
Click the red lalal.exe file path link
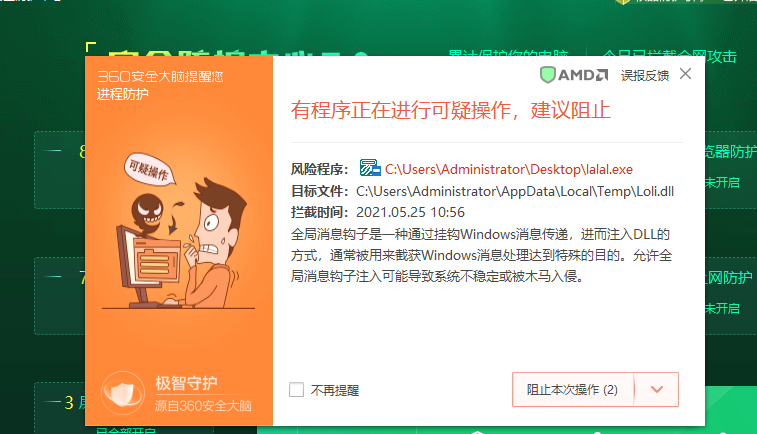509,169
